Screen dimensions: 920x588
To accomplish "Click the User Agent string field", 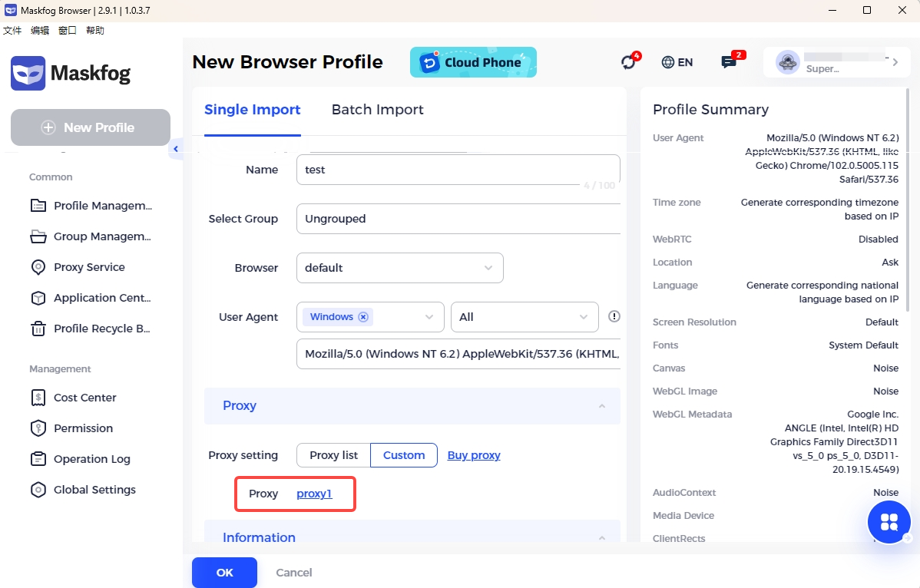I will click(x=458, y=354).
